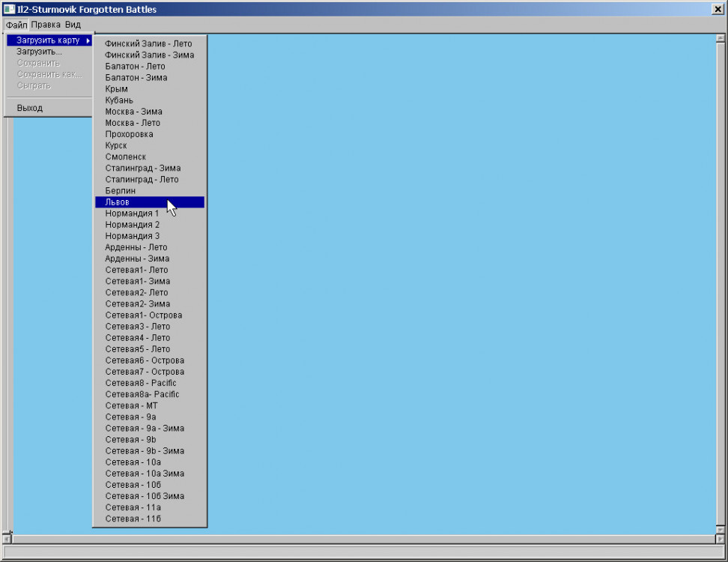Click the app icon in title bar
This screenshot has height=562, width=728.
[9, 9]
